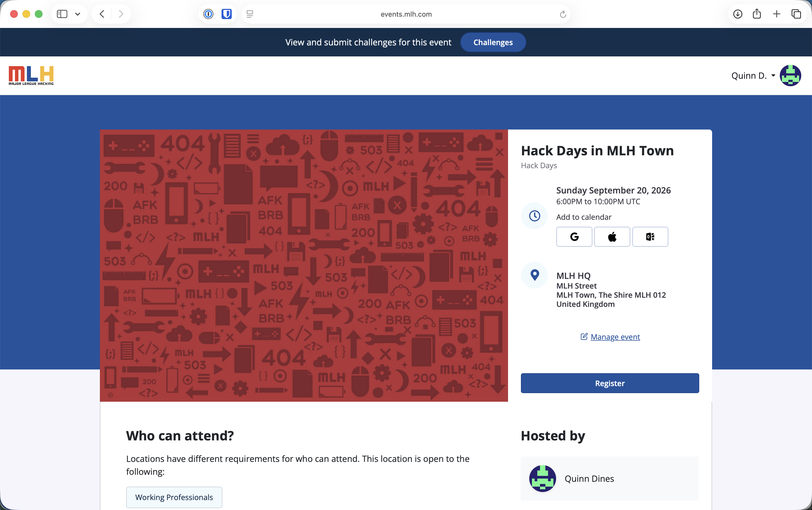Show Safari downloads
812x510 pixels.
(738, 14)
